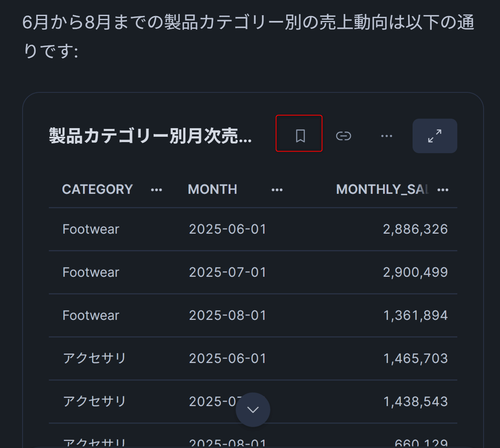Screen dimensions: 500x448
Task: Click the 2025-08-01 Footwear month cell
Action: pyautogui.click(x=227, y=315)
